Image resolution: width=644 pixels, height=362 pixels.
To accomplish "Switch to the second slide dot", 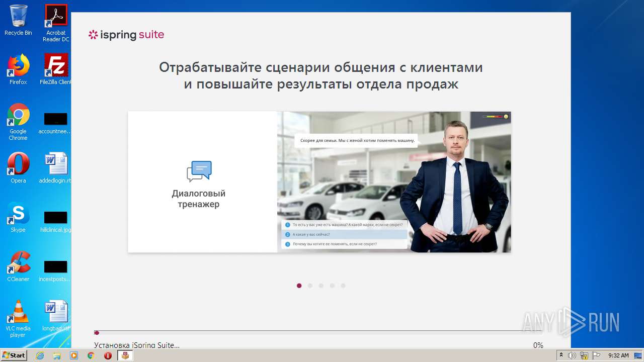I will click(x=310, y=286).
